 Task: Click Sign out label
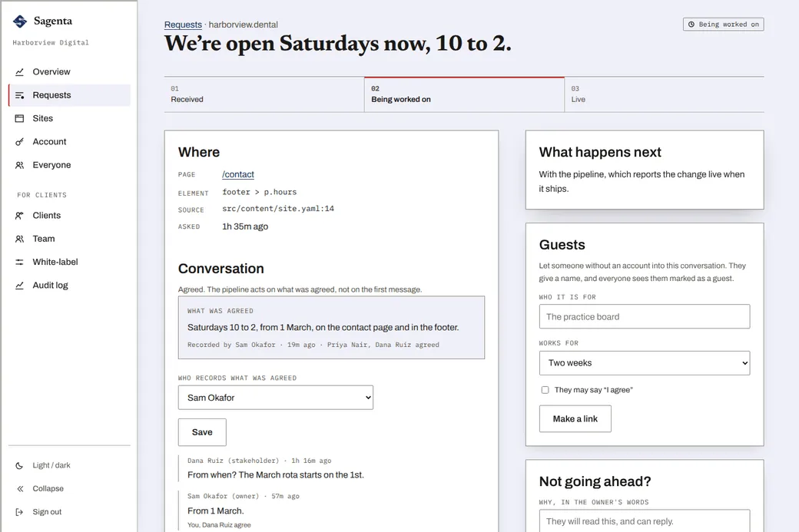tap(47, 512)
